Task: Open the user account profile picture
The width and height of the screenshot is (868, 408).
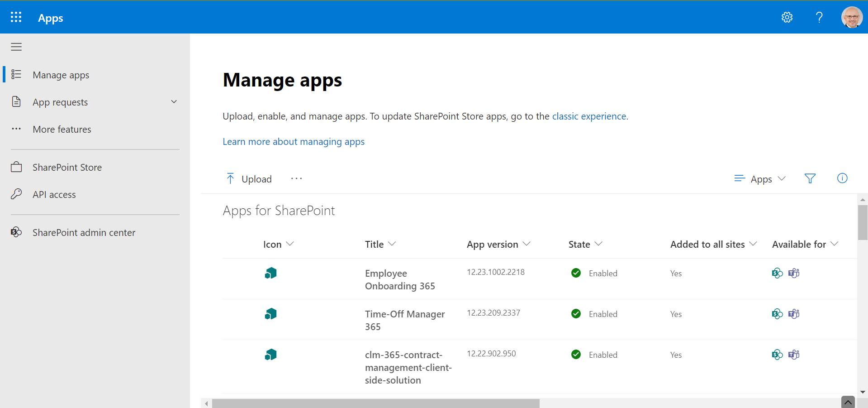Action: click(x=852, y=17)
